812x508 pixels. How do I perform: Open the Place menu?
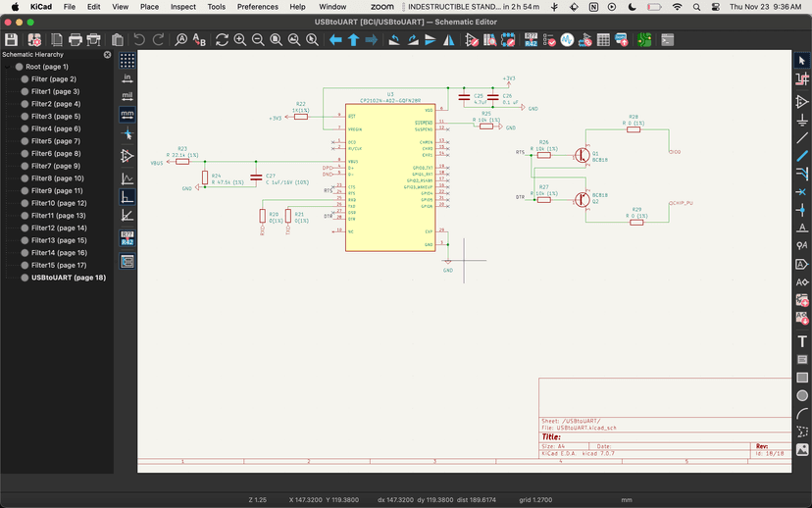pyautogui.click(x=149, y=7)
